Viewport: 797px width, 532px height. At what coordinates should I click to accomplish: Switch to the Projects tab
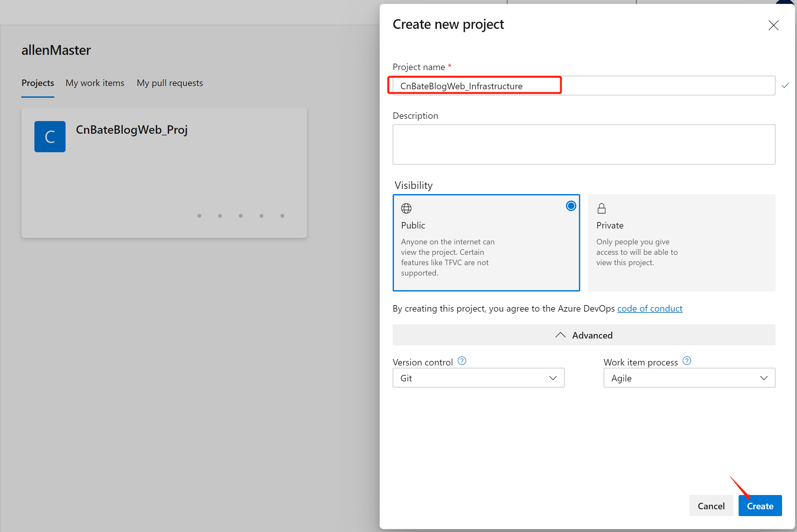(38, 83)
